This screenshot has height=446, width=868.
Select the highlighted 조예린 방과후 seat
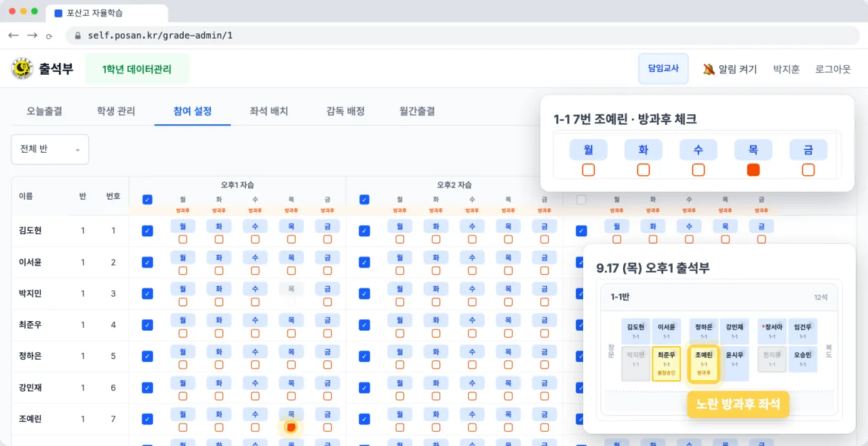tap(703, 364)
